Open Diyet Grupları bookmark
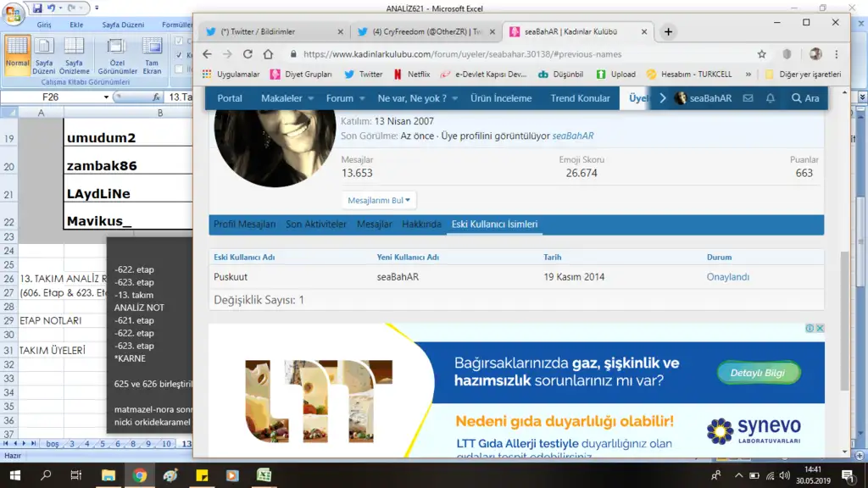The height and width of the screenshot is (488, 868). 302,75
